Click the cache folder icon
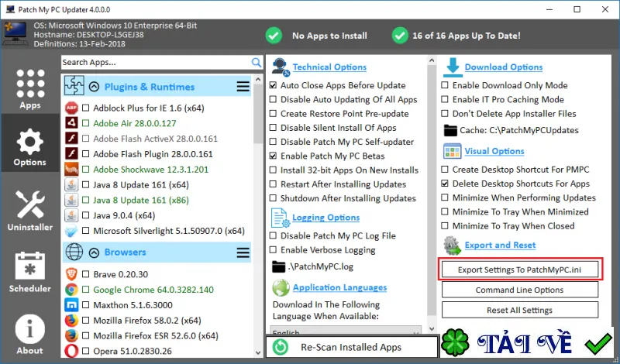The image size is (620, 364). [x=450, y=130]
